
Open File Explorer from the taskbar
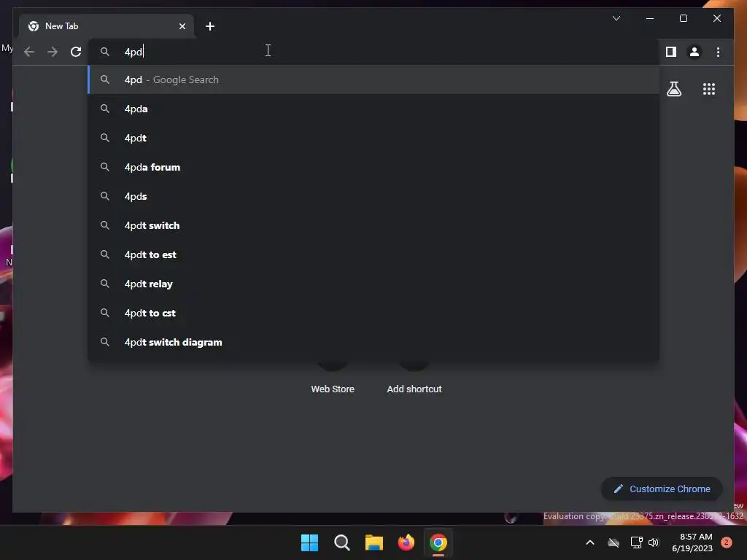coord(374,542)
